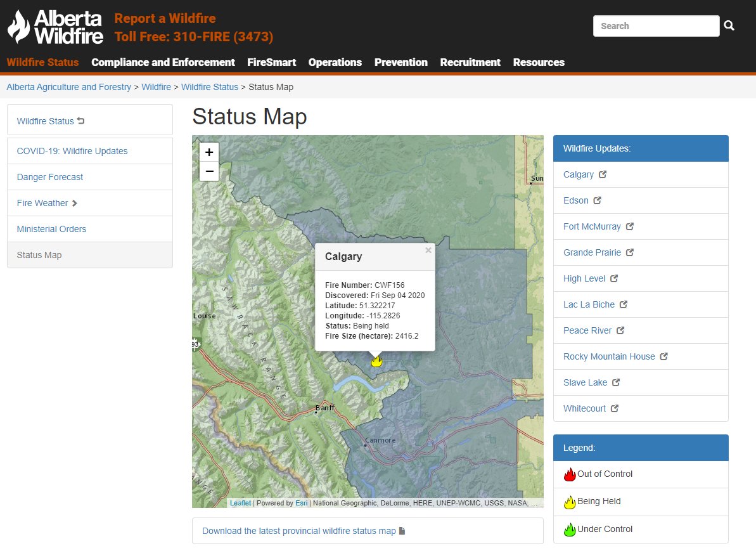Go to Wildfire breadcrumb link
This screenshot has height=553, width=756.
pos(157,87)
